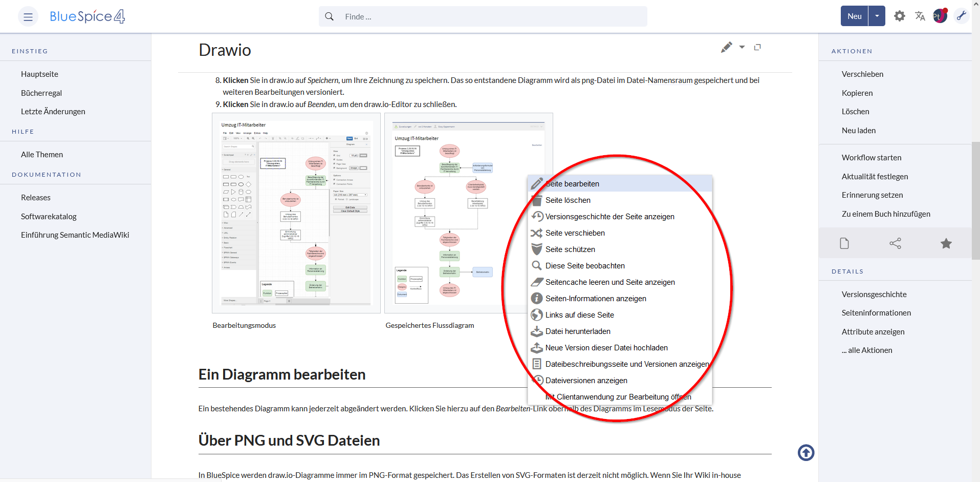This screenshot has width=980, height=482.
Task: Click the wrench tools icon
Action: [x=962, y=16]
